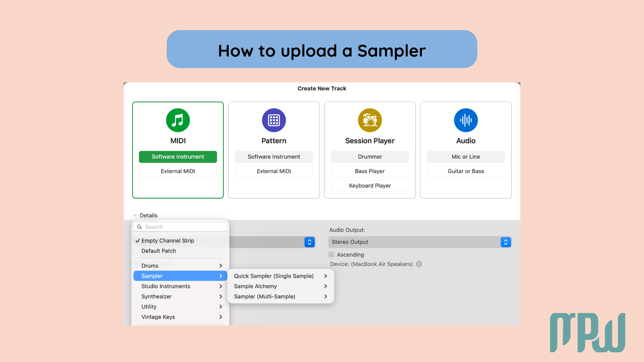
Task: Click the Audio track waveform icon
Action: coord(466,120)
